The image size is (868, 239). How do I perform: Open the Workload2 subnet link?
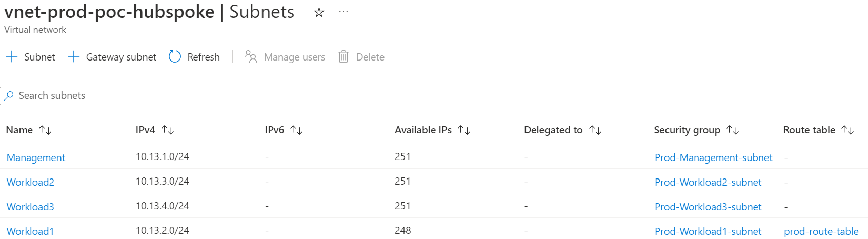[30, 182]
